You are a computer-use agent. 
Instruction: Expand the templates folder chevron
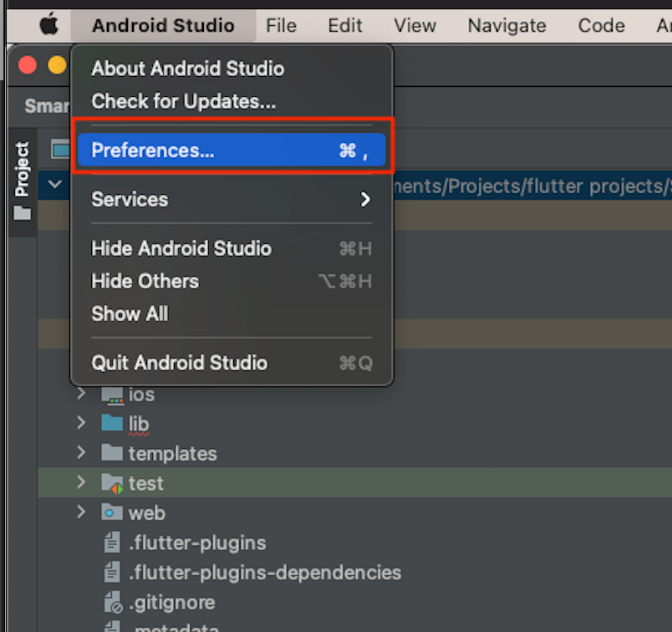[81, 453]
